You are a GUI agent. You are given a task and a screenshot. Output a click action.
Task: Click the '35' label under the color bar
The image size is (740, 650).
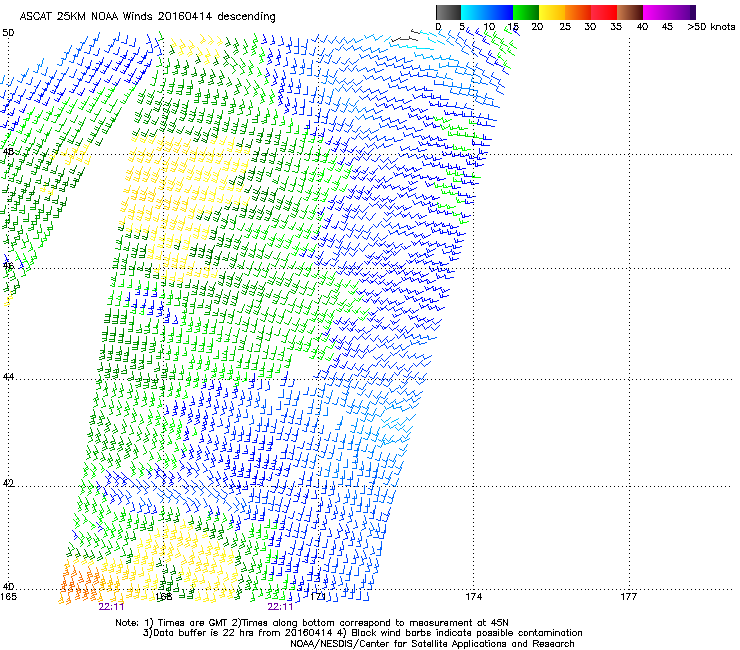[615, 27]
